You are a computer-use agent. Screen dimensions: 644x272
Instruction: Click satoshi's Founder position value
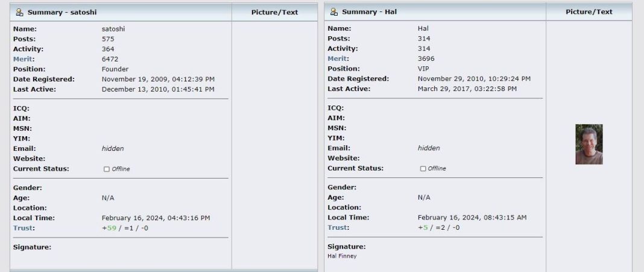(x=115, y=69)
